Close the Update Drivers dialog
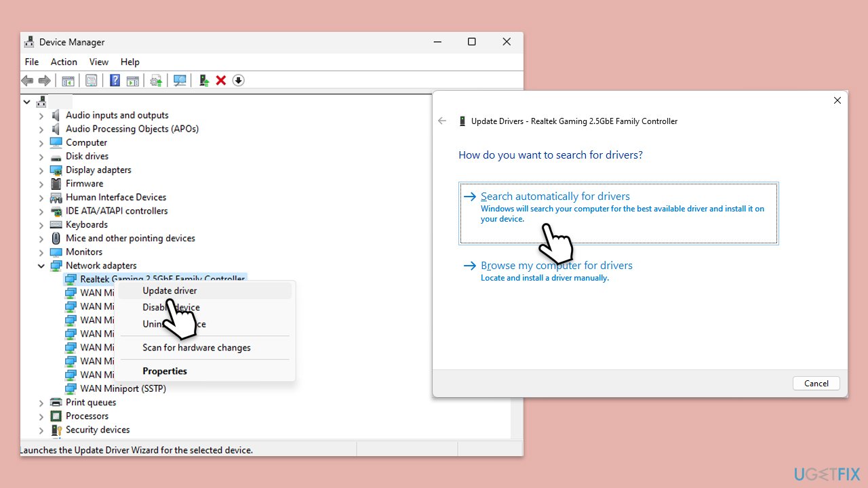Screen dimensions: 868x488 [x=837, y=100]
